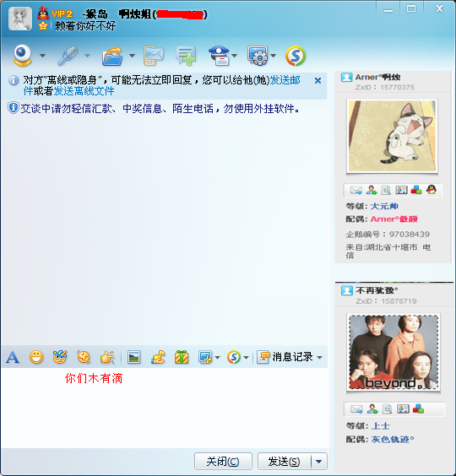Open 消息记录 message history

(x=285, y=357)
